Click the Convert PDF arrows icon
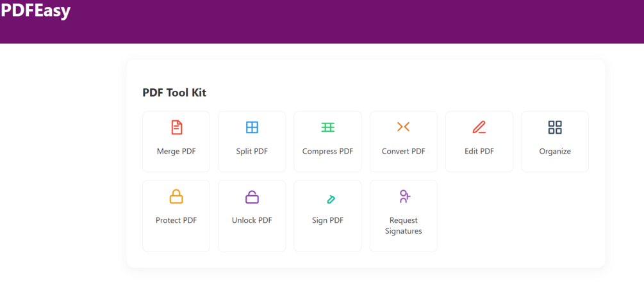The width and height of the screenshot is (644, 288). tap(403, 127)
